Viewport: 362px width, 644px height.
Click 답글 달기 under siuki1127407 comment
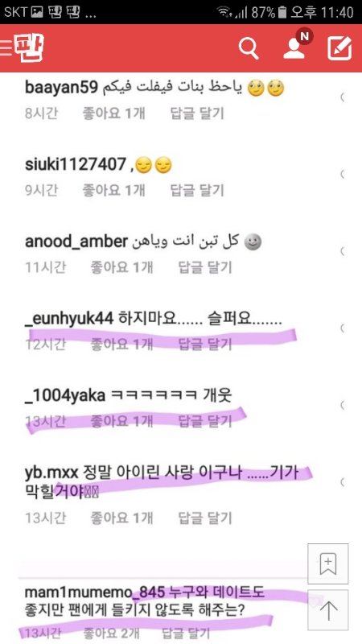[197, 190]
